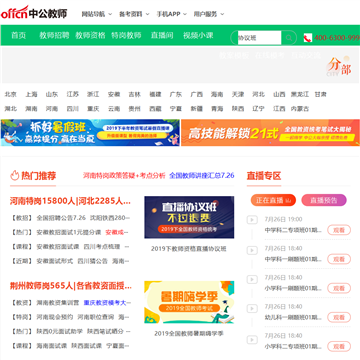Switch to the 直播预告 tab
Viewport: 360px width, 360px height.
[324, 200]
